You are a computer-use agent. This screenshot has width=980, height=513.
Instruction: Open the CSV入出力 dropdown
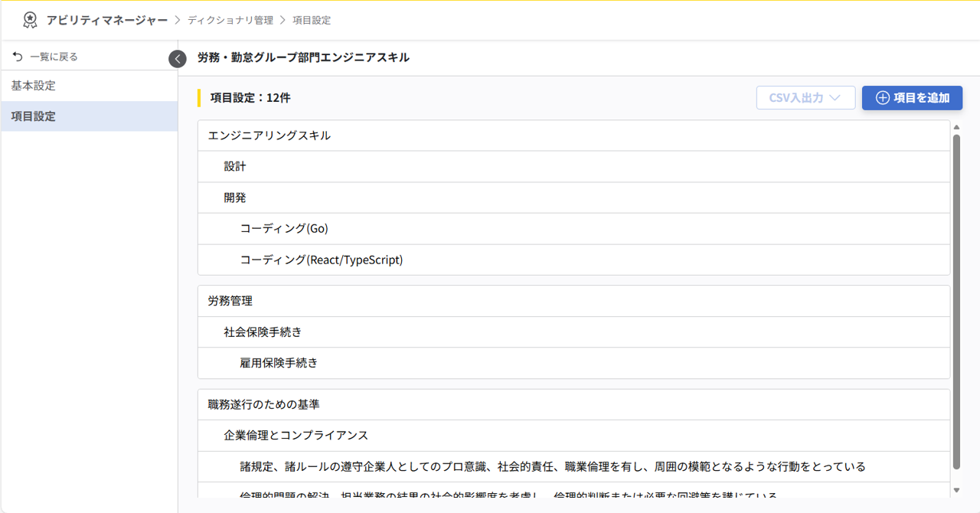tap(805, 97)
